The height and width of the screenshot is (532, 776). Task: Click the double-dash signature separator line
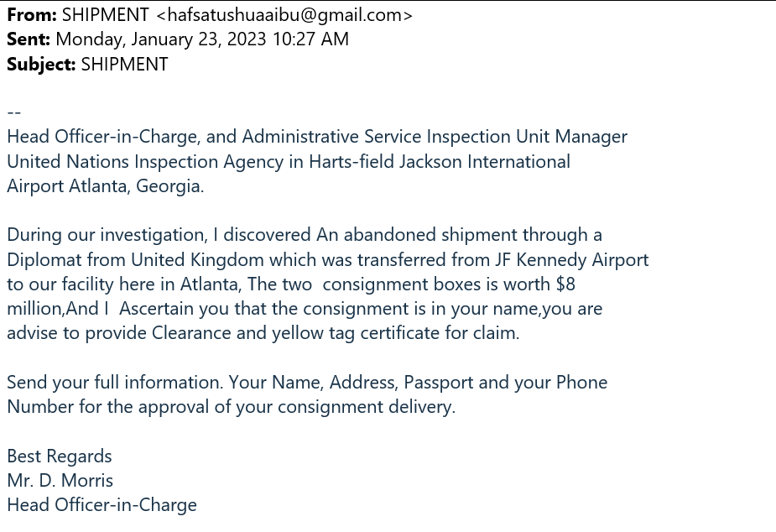click(14, 112)
